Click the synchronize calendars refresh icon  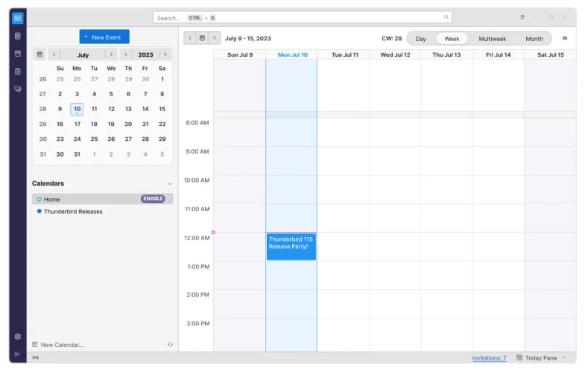point(170,345)
